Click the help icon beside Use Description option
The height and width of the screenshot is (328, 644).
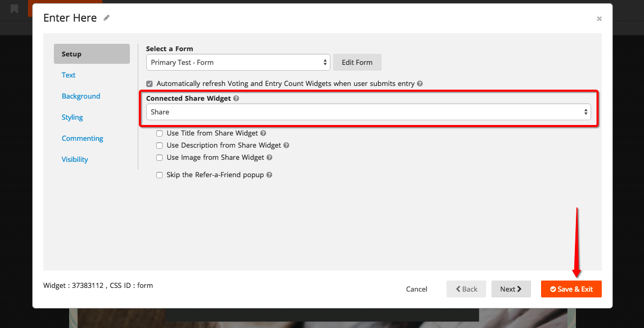(x=286, y=145)
